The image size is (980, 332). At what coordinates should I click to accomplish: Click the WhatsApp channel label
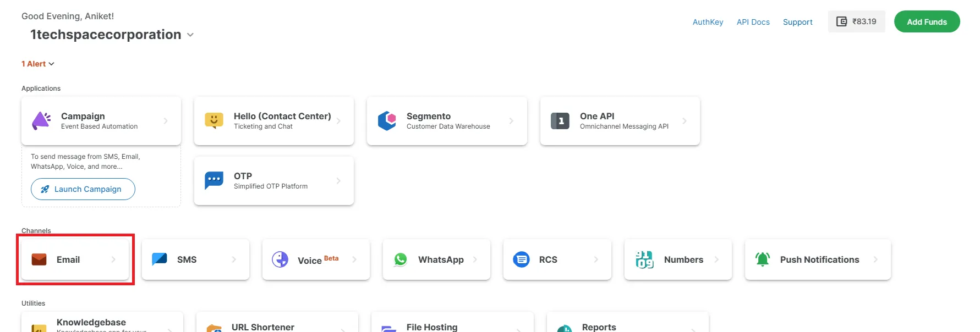[x=441, y=259]
